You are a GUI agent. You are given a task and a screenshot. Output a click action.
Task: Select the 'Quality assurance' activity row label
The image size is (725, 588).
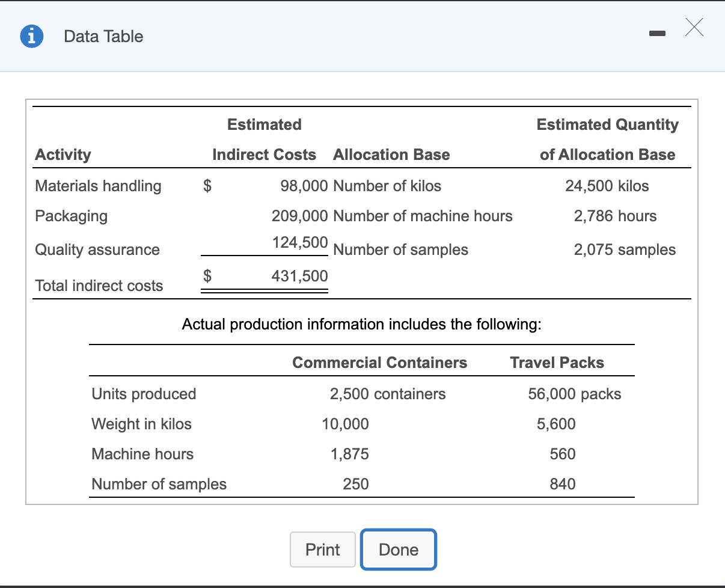pos(97,250)
